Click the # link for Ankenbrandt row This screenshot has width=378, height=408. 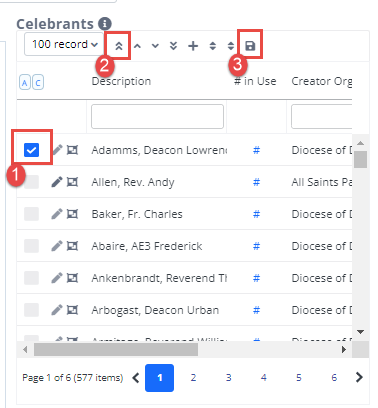[256, 278]
